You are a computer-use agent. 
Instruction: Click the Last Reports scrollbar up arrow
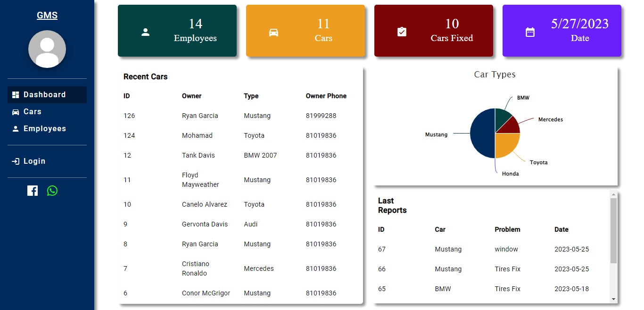(x=613, y=194)
